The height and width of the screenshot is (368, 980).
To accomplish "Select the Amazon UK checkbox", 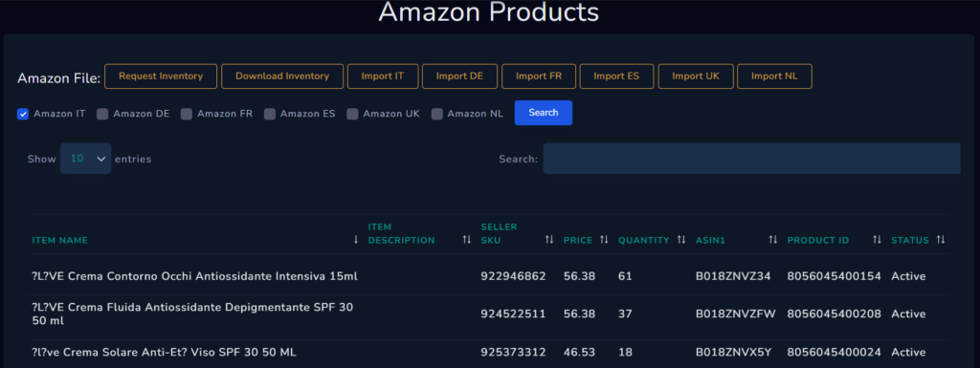I will tap(352, 114).
